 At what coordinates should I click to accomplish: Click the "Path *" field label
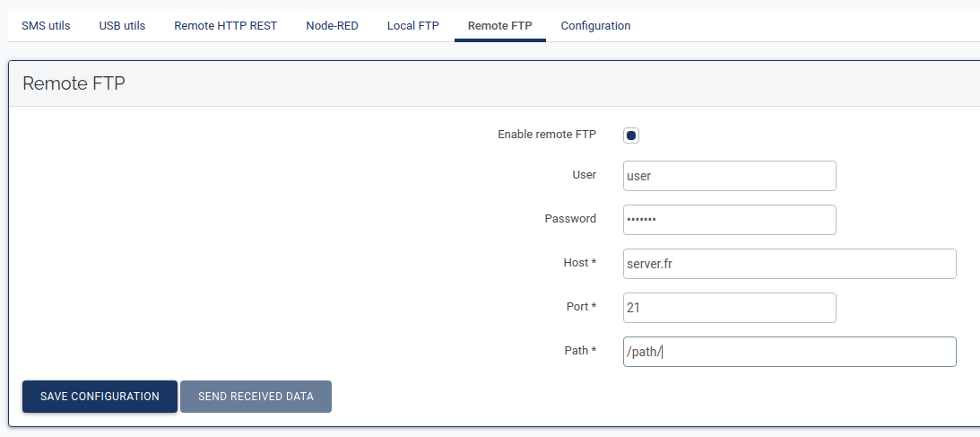pos(575,351)
